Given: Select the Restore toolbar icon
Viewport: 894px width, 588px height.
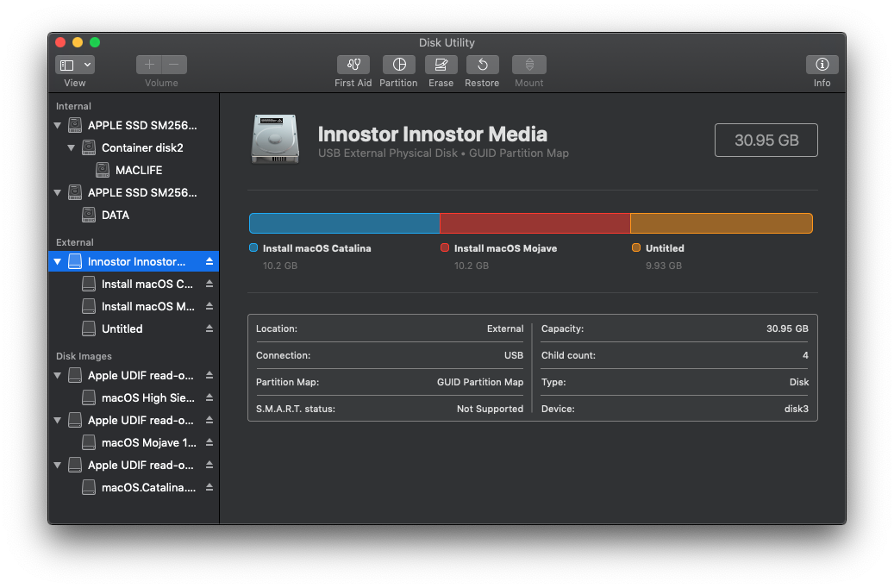Looking at the screenshot, I should click(482, 65).
